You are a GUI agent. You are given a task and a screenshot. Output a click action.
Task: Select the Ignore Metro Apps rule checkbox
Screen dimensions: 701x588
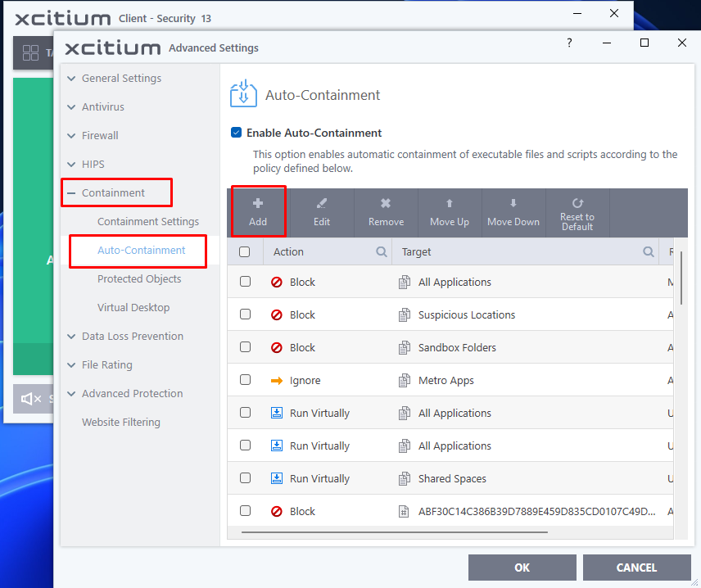pos(245,380)
